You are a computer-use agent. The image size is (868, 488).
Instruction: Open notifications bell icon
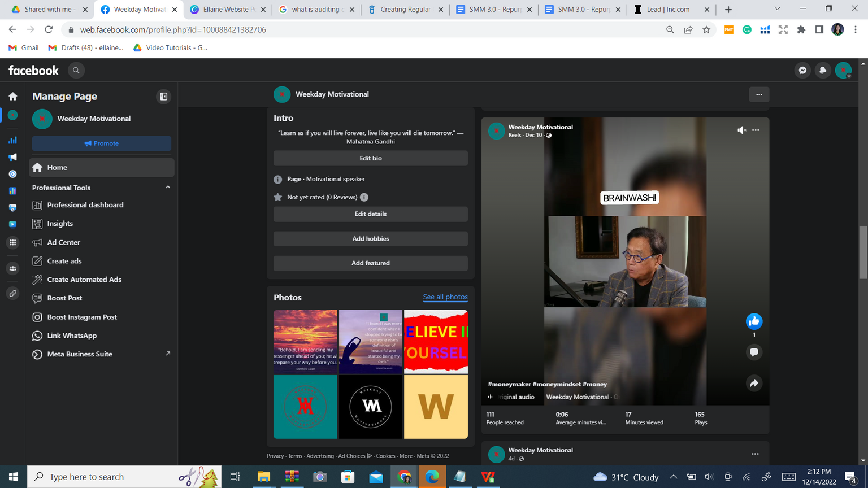823,70
